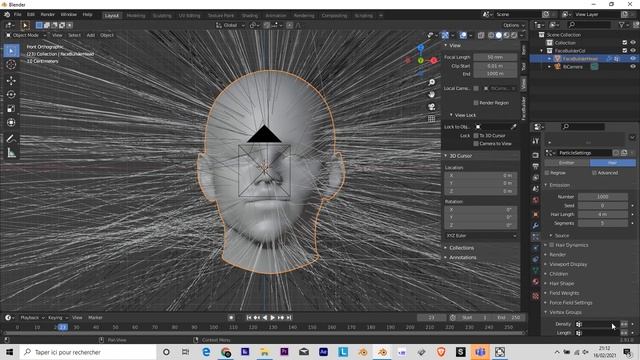Select the Measure tool
640x360 pixels.
tap(11, 153)
